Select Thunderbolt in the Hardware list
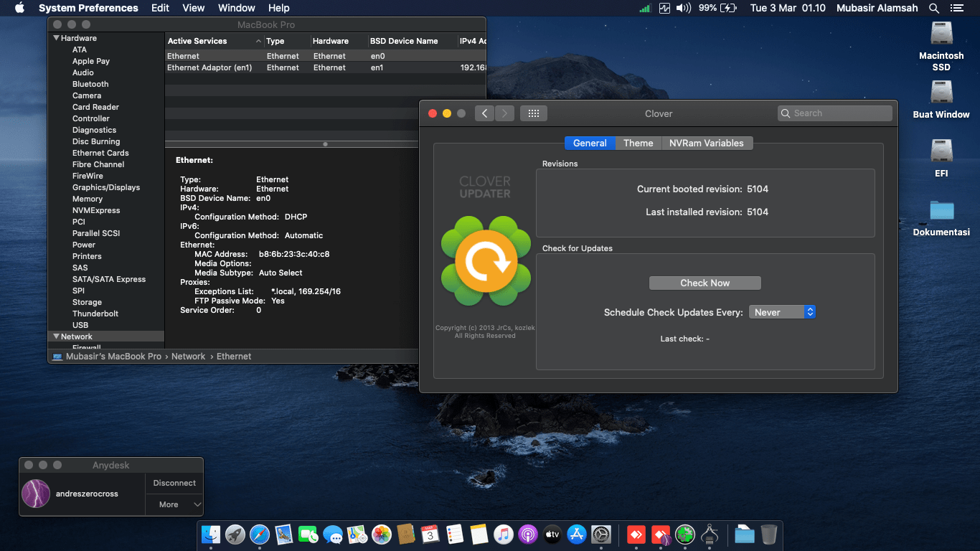The width and height of the screenshot is (980, 551). coord(95,314)
